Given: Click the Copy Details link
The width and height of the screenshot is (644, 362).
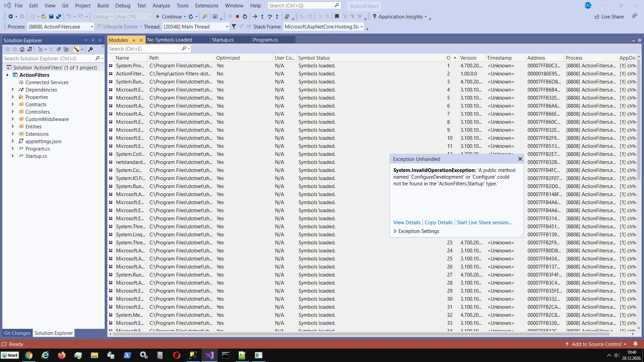Looking at the screenshot, I should click(438, 223).
